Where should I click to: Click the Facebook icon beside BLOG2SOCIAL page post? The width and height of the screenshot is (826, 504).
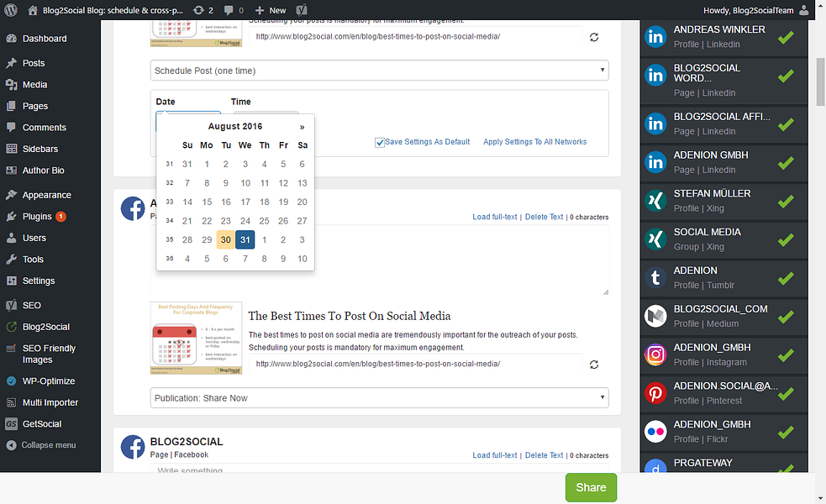click(133, 447)
